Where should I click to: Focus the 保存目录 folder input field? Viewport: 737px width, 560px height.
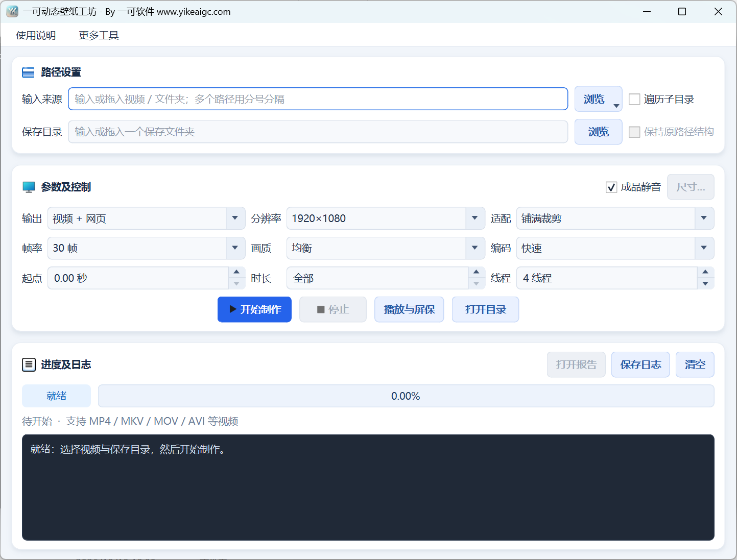click(318, 132)
